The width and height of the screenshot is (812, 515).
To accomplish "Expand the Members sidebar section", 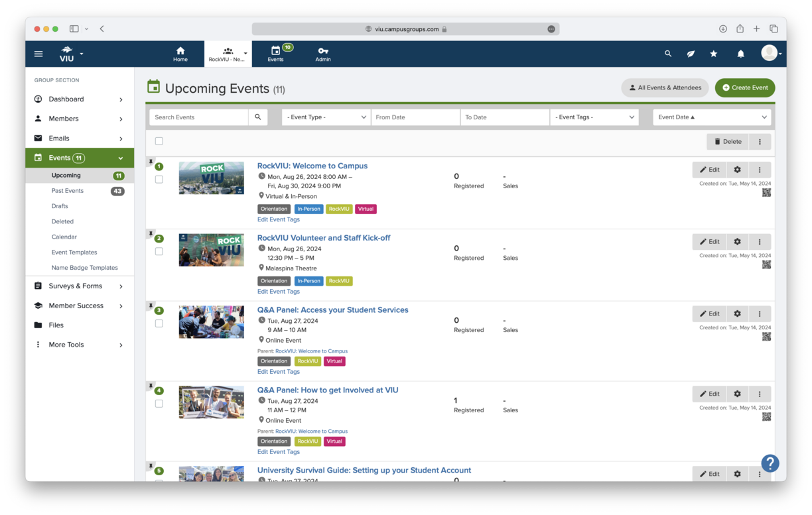I will pos(80,119).
